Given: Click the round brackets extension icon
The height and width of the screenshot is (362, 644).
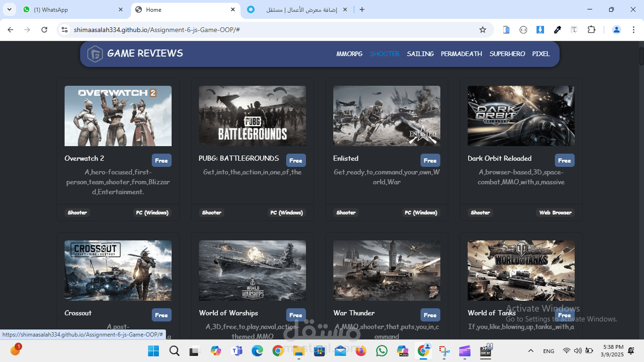Looking at the screenshot, I should tap(523, 30).
